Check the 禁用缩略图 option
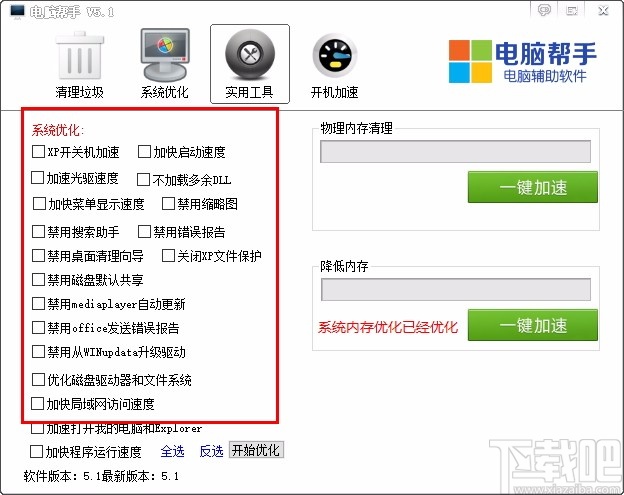Viewport: 624px width, 495px height. click(168, 204)
